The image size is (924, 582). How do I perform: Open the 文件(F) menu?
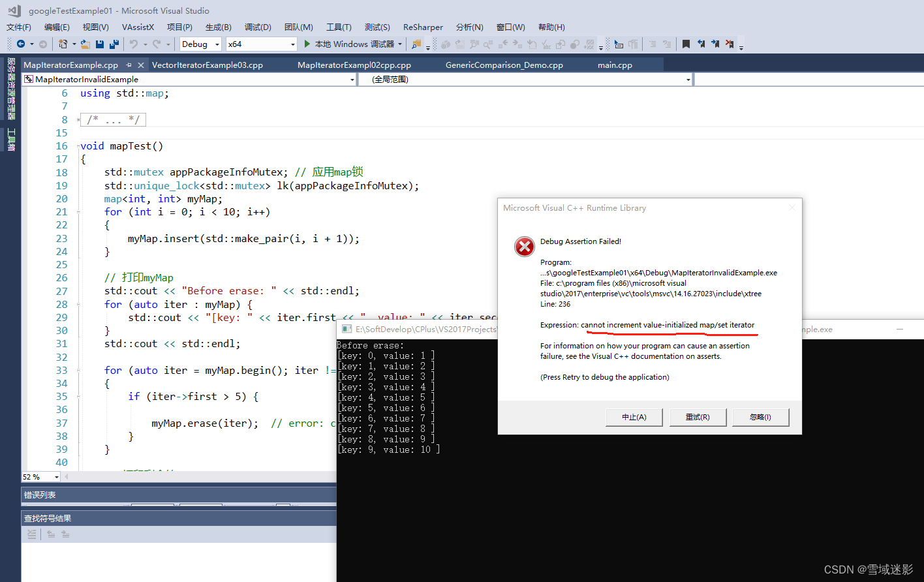click(x=19, y=27)
